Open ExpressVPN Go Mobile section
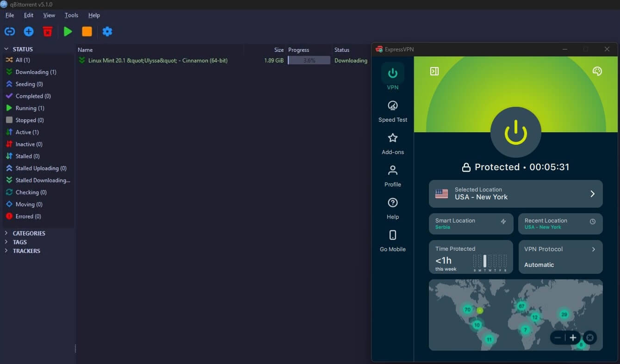The image size is (620, 364). 393,241
